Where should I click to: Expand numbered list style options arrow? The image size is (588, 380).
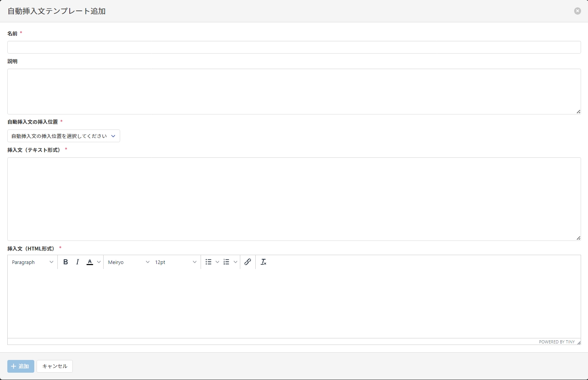click(236, 262)
